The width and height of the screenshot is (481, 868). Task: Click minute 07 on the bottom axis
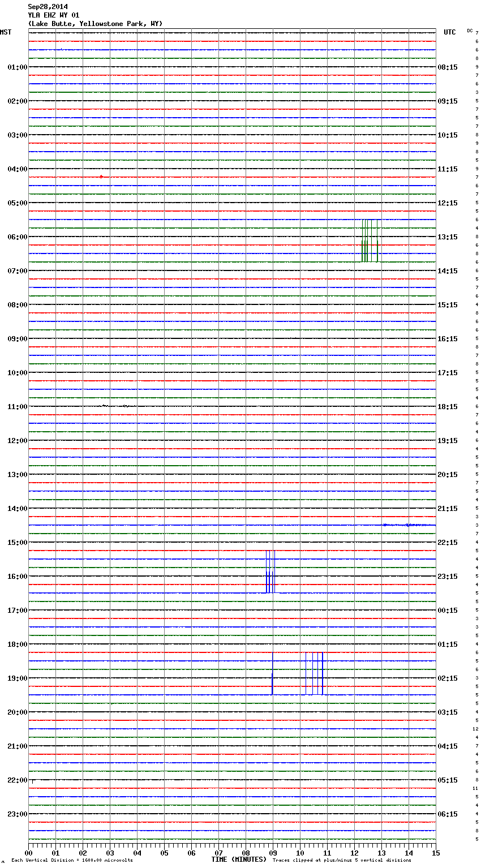point(218,853)
